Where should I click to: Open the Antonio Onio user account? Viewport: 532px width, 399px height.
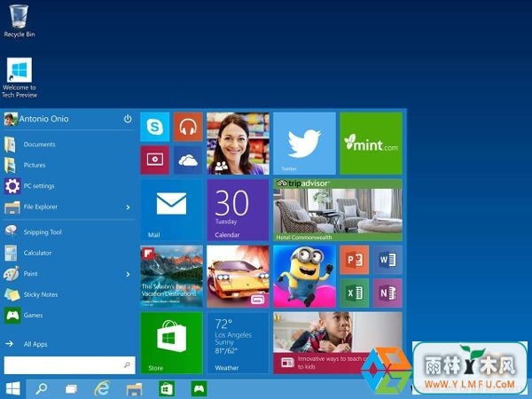coord(36,119)
